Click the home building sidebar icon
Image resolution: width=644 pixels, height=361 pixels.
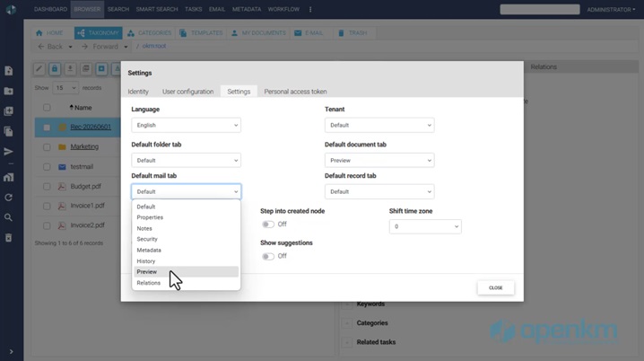click(8, 177)
